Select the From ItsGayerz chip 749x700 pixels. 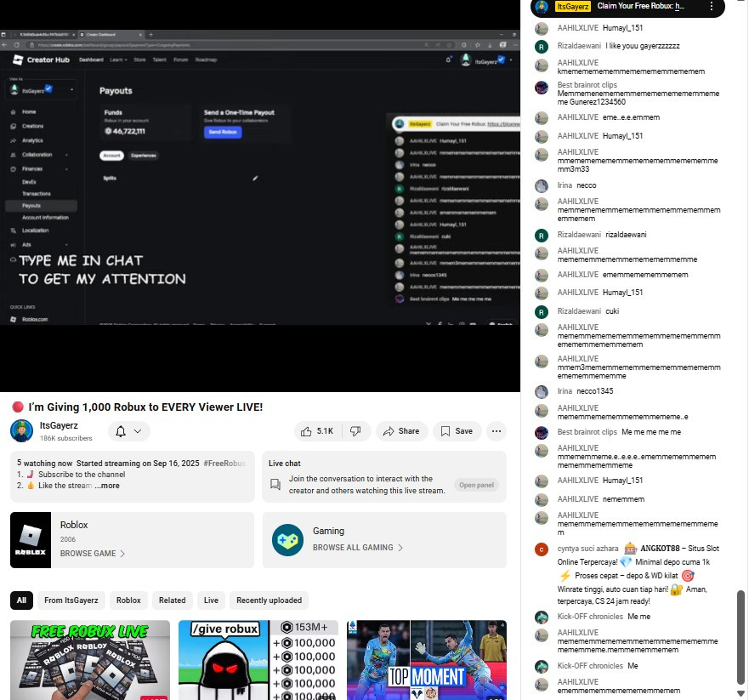pos(71,600)
